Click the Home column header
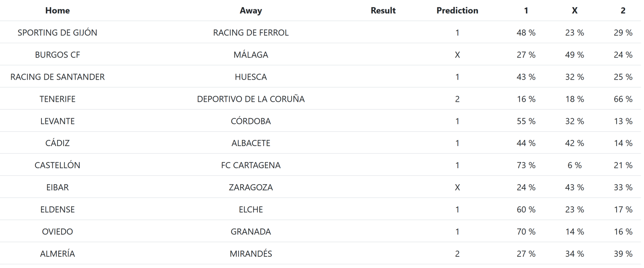 coord(57,10)
